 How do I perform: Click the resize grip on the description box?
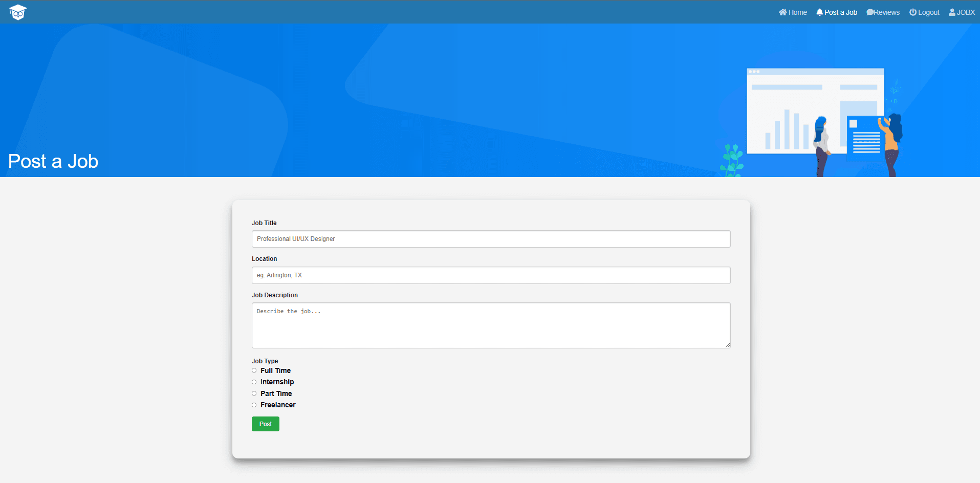pyautogui.click(x=728, y=345)
